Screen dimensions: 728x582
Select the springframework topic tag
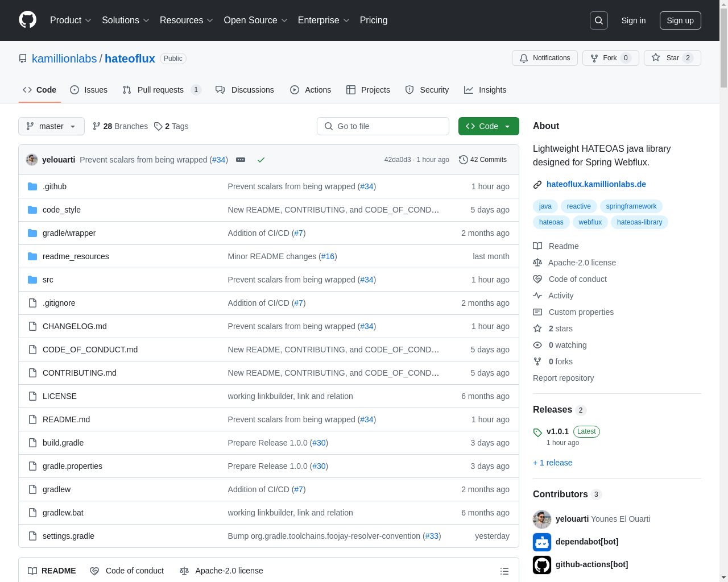point(631,206)
